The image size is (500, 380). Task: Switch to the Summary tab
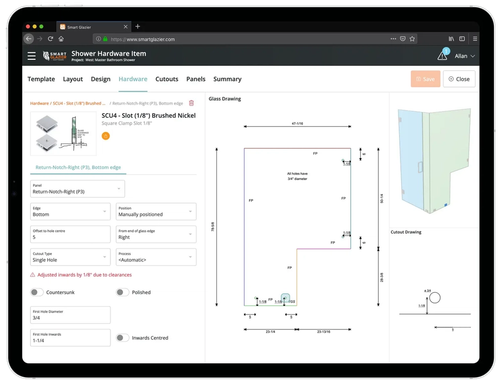coord(227,79)
